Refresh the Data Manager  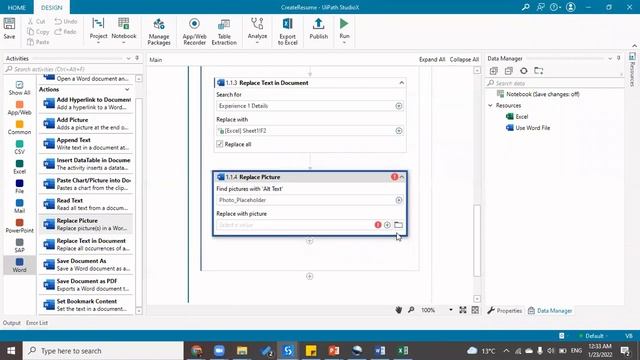pyautogui.click(x=524, y=71)
